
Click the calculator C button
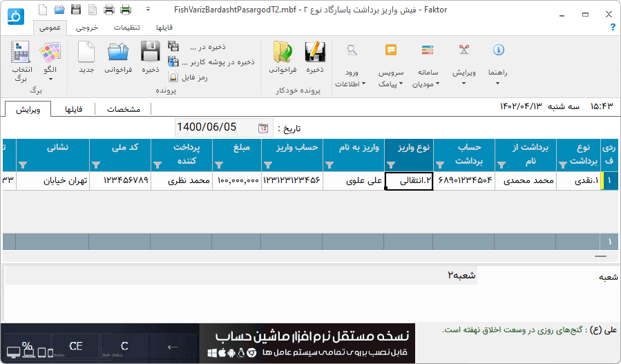[x=124, y=346]
